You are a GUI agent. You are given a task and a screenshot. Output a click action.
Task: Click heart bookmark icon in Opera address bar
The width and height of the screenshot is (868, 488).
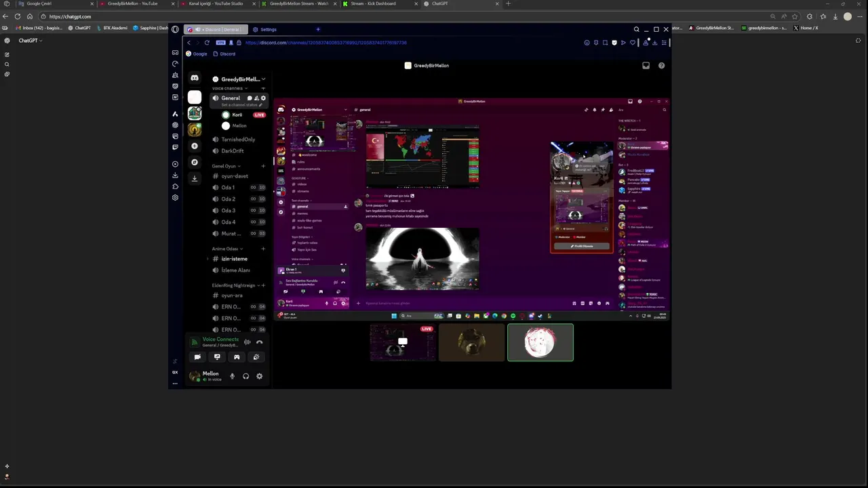pyautogui.click(x=633, y=43)
